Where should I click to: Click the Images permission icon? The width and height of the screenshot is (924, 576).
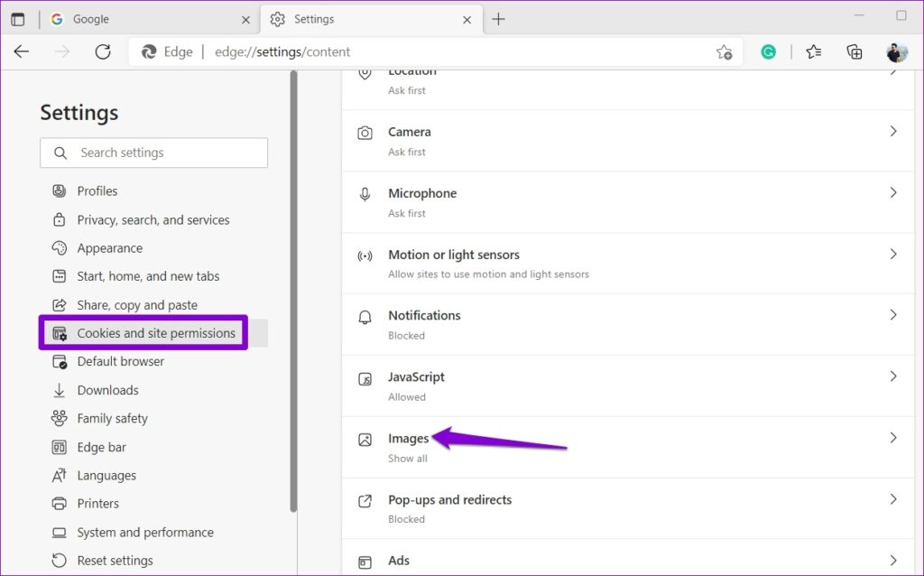tap(365, 438)
